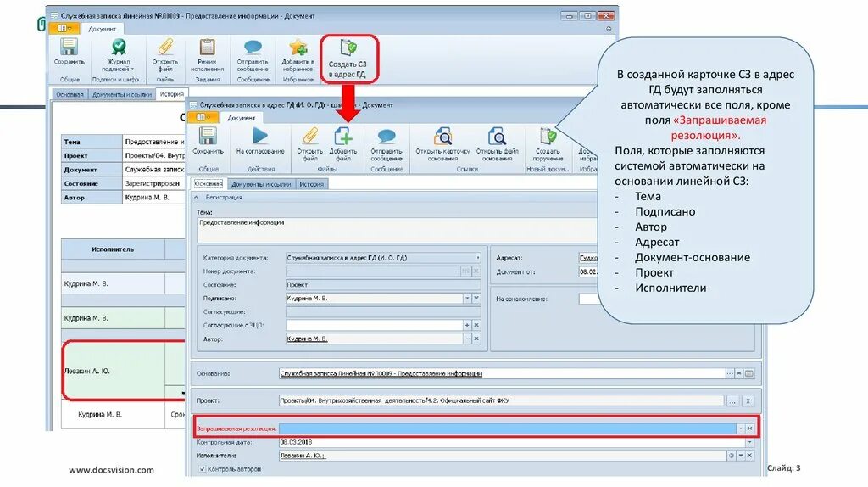The height and width of the screenshot is (487, 868).
Task: Open Запрашиваемая резолюция dropdown arrow
Action: (x=740, y=428)
